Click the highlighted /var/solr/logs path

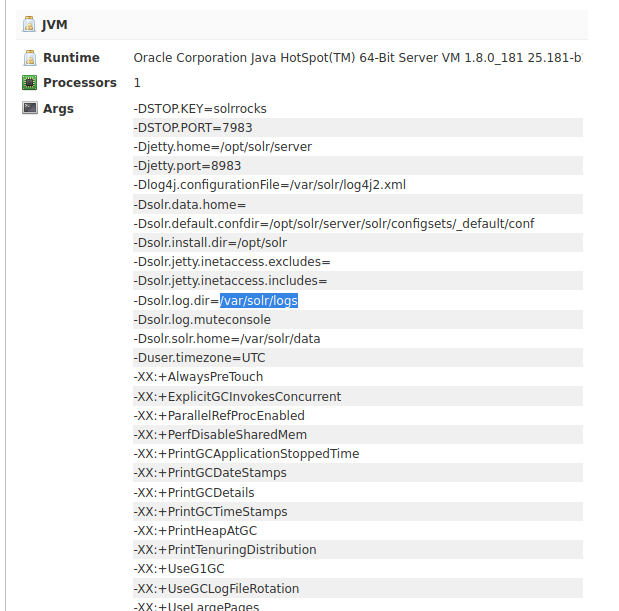click(x=259, y=300)
